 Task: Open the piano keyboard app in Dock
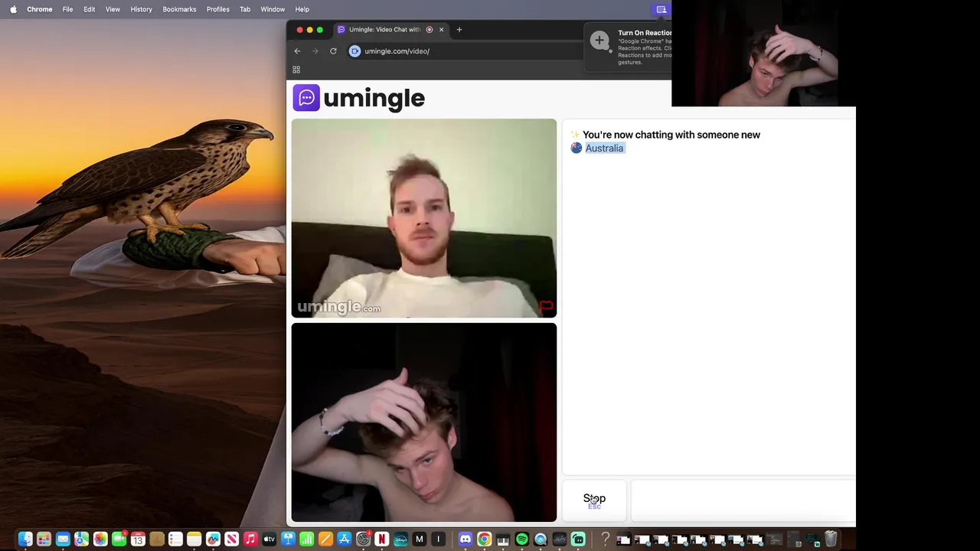(503, 540)
